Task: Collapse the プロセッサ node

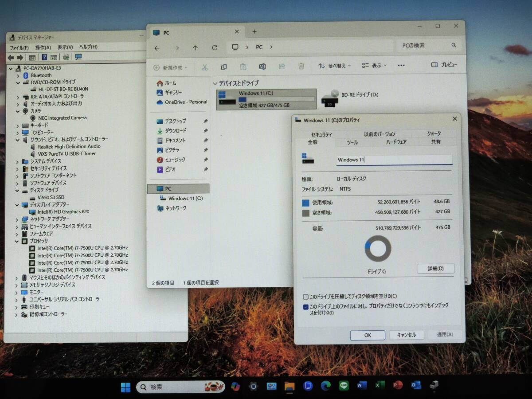Action: tap(17, 241)
